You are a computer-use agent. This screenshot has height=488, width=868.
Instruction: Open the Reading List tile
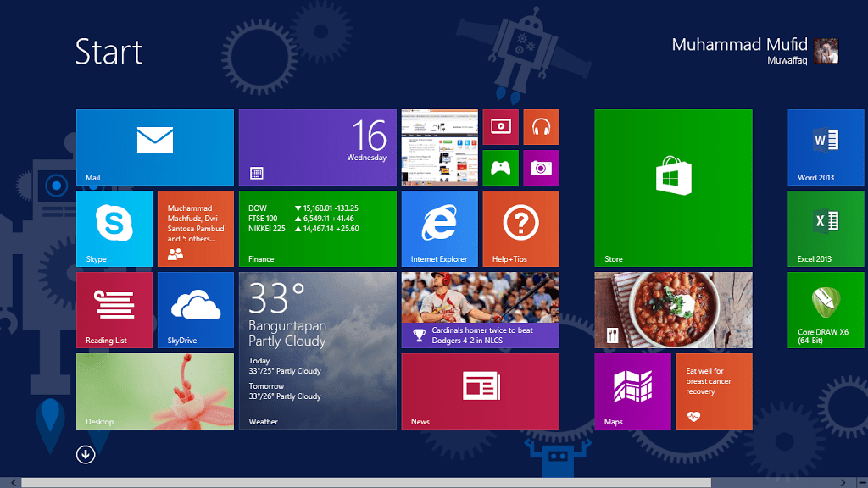[114, 310]
